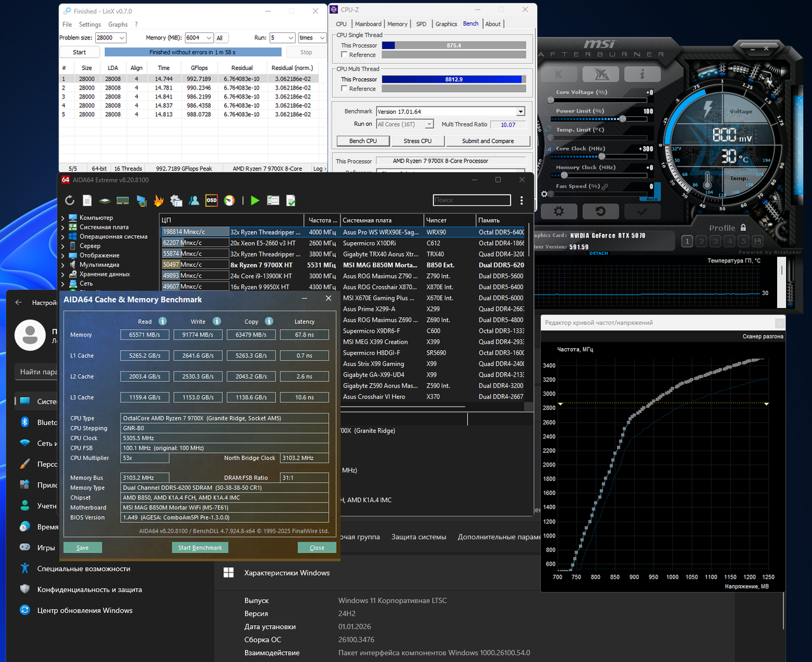This screenshot has width=812, height=662.
Task: Click the Afterburner save profile floppy icon
Action: point(757,241)
